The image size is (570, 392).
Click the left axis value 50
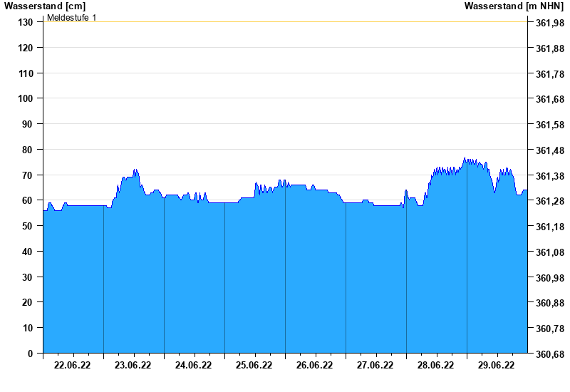(27, 226)
